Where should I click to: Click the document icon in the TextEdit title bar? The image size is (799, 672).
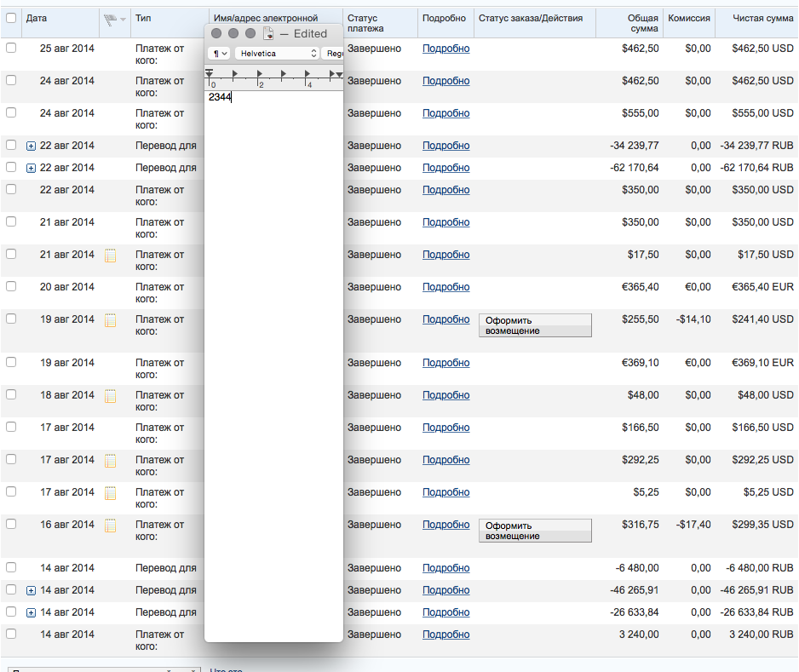click(x=268, y=33)
